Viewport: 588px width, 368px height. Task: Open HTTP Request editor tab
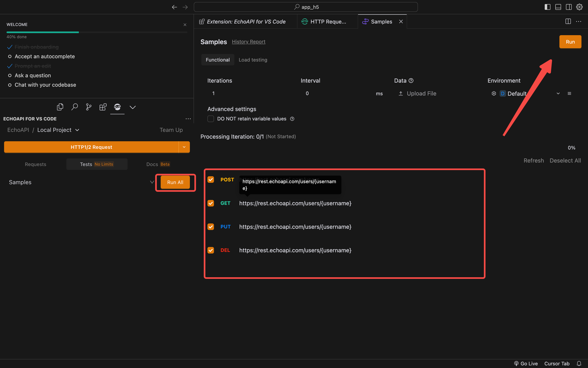tap(327, 21)
